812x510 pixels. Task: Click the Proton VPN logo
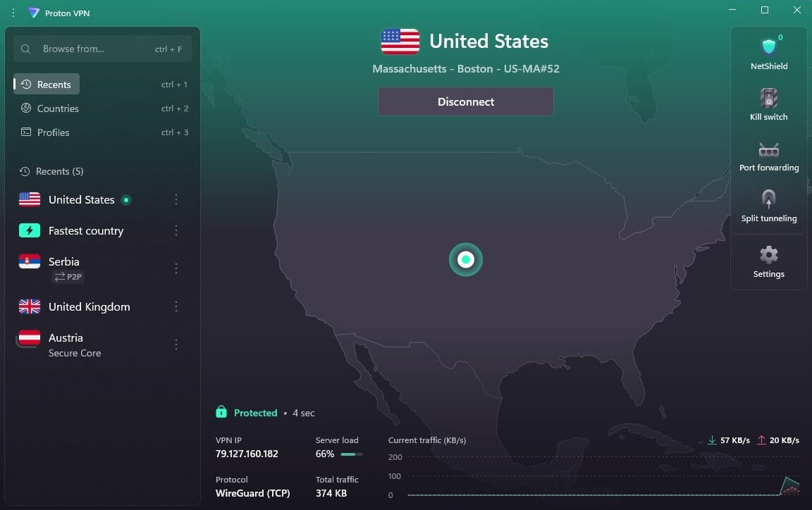point(32,13)
